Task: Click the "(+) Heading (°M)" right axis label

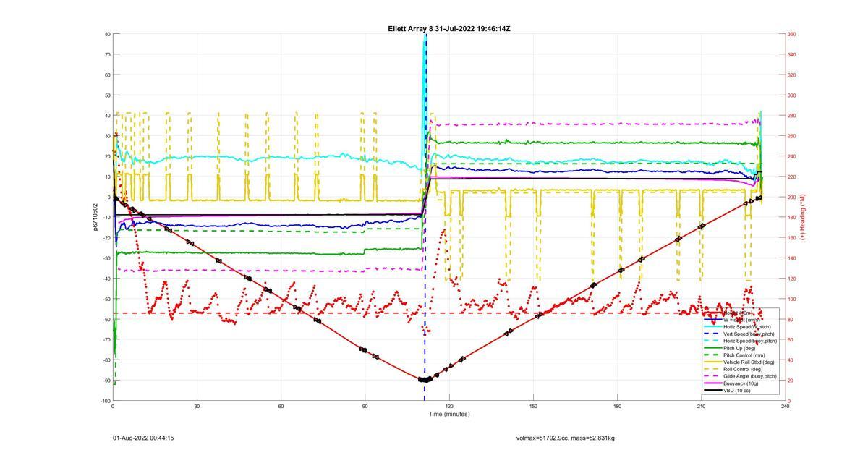Action: pyautogui.click(x=803, y=217)
